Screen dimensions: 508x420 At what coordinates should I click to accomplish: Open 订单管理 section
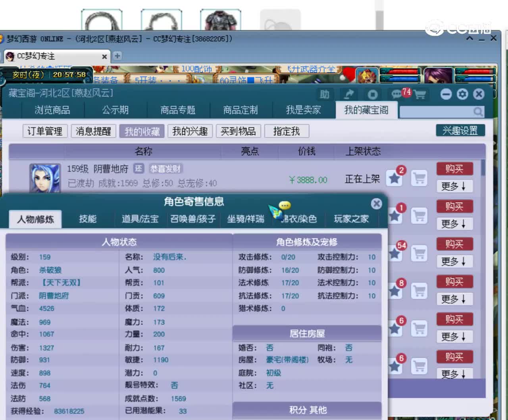[x=45, y=131]
